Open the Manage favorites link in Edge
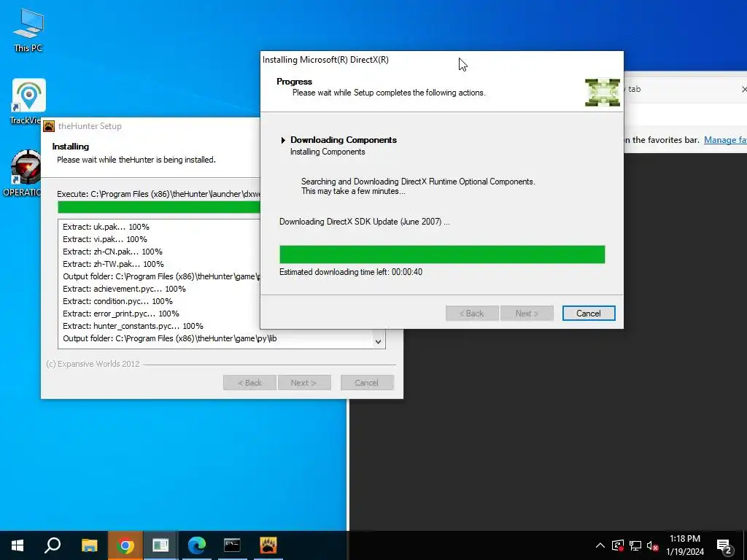 pyautogui.click(x=725, y=140)
